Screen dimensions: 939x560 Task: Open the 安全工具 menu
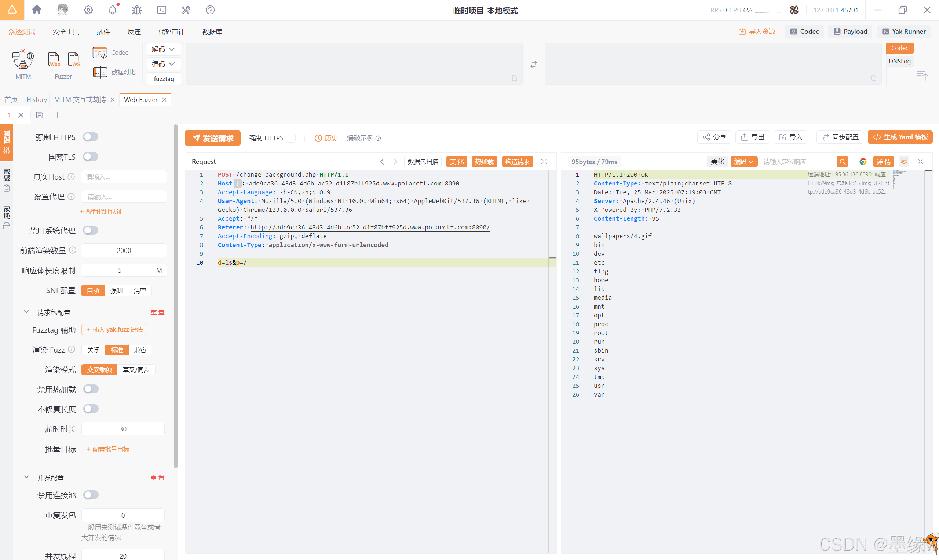coord(66,32)
